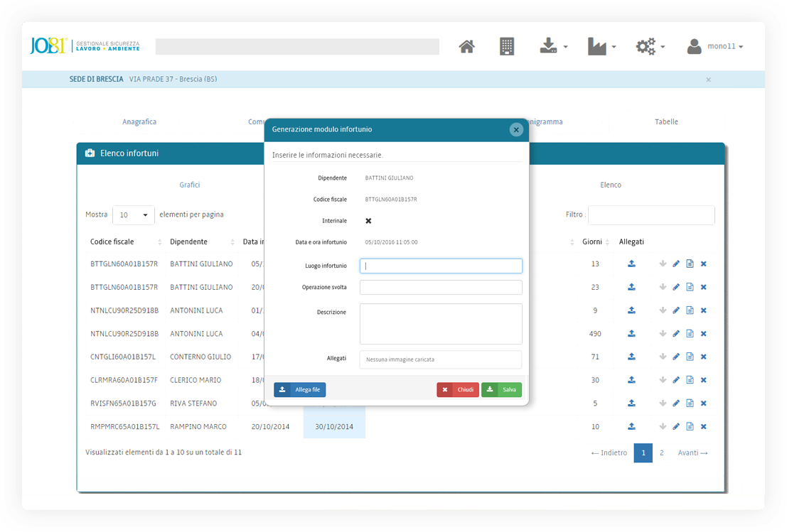
Task: Click the building/company icon in the toolbar
Action: click(x=506, y=45)
